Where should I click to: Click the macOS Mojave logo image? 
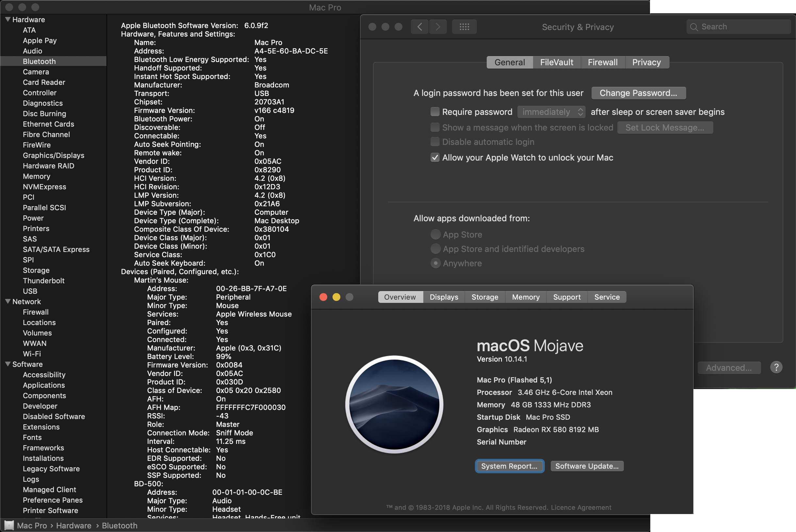(x=394, y=404)
